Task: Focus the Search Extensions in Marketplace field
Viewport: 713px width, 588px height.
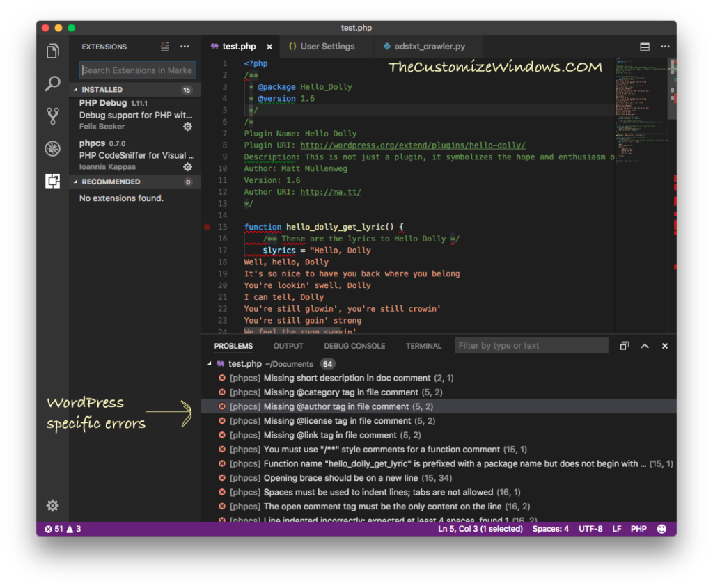Action: 137,70
